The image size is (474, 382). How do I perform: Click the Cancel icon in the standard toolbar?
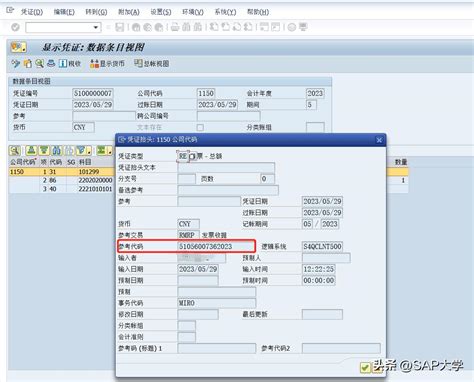159,27
